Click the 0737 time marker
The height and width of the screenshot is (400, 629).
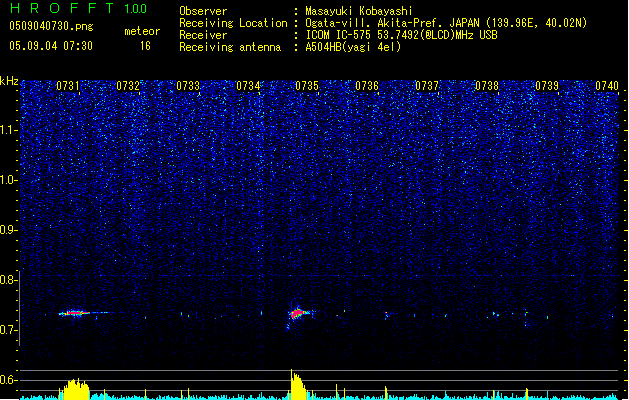click(x=427, y=86)
